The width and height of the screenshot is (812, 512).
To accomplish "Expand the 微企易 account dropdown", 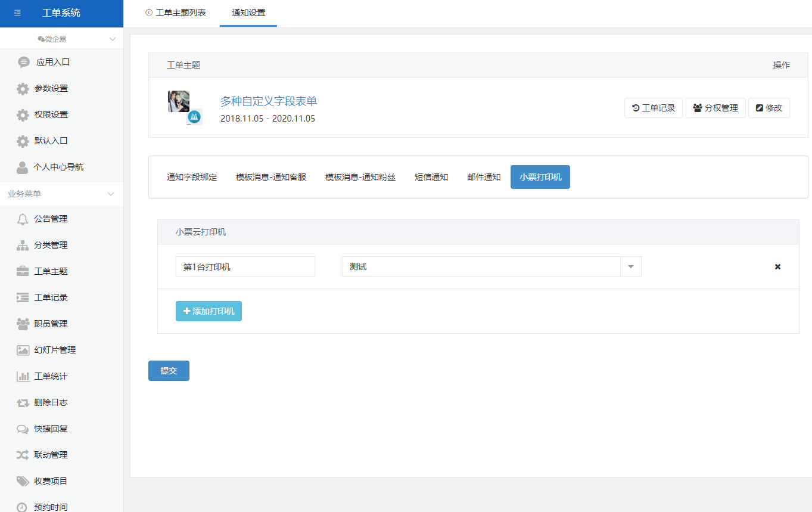I will pos(113,39).
